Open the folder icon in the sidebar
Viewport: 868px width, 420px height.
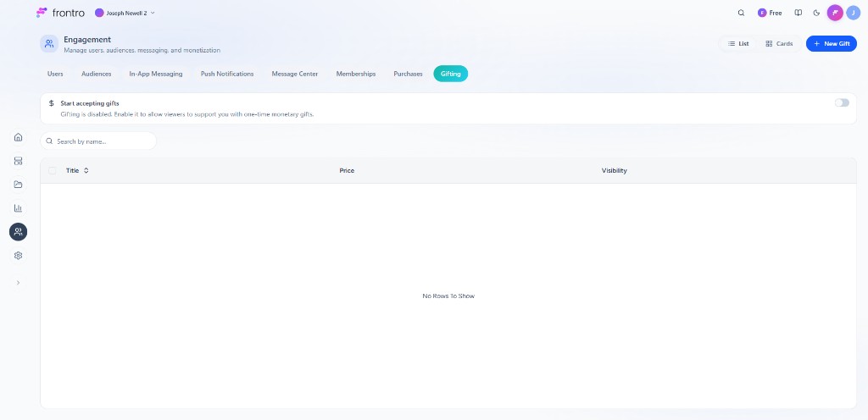click(19, 185)
